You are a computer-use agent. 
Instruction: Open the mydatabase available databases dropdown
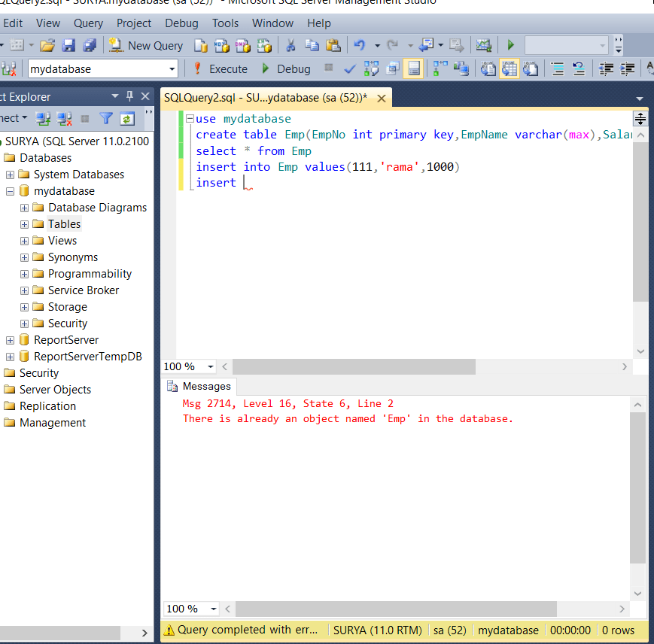point(103,68)
